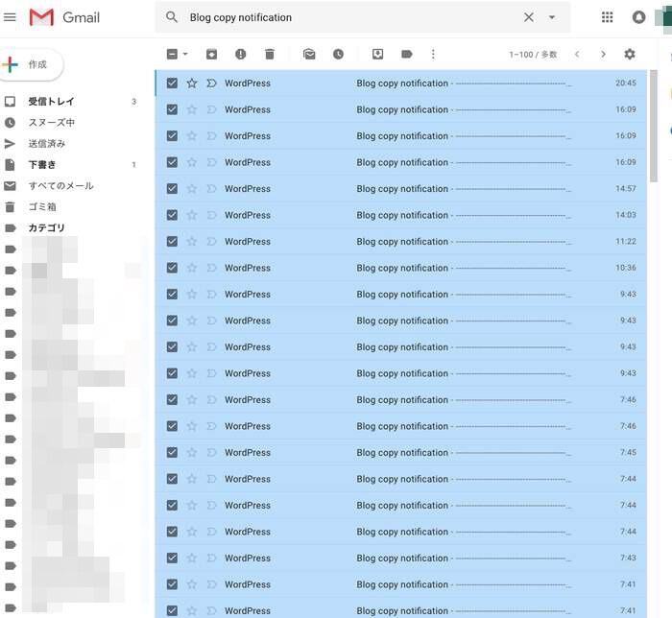672x618 pixels.
Task: Open the more options three-dot menu
Action: (433, 55)
